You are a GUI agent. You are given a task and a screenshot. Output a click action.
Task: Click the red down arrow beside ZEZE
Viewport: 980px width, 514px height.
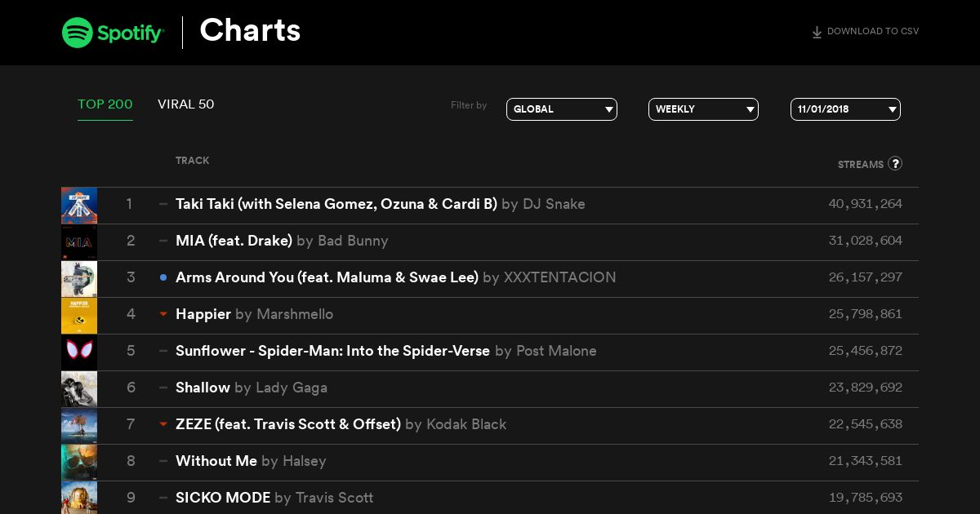163,424
